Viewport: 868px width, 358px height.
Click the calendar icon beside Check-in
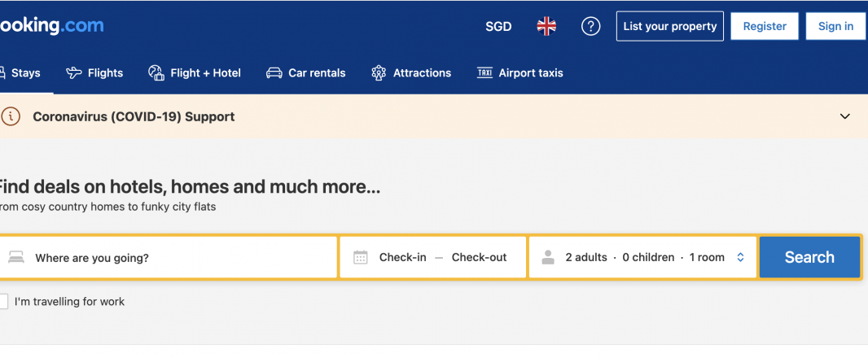coord(361,257)
